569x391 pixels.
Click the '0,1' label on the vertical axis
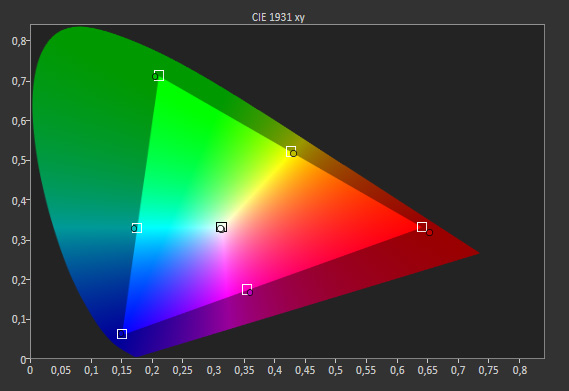(19, 319)
